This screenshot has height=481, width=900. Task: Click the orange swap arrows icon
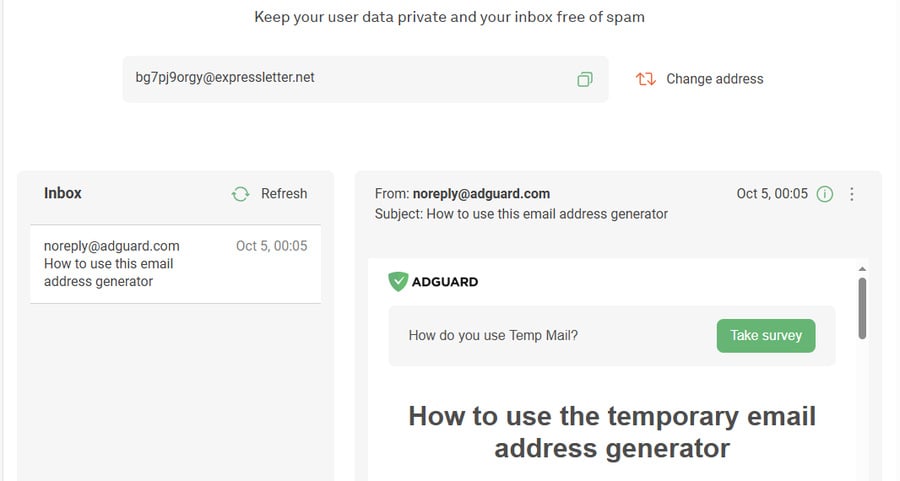(645, 79)
